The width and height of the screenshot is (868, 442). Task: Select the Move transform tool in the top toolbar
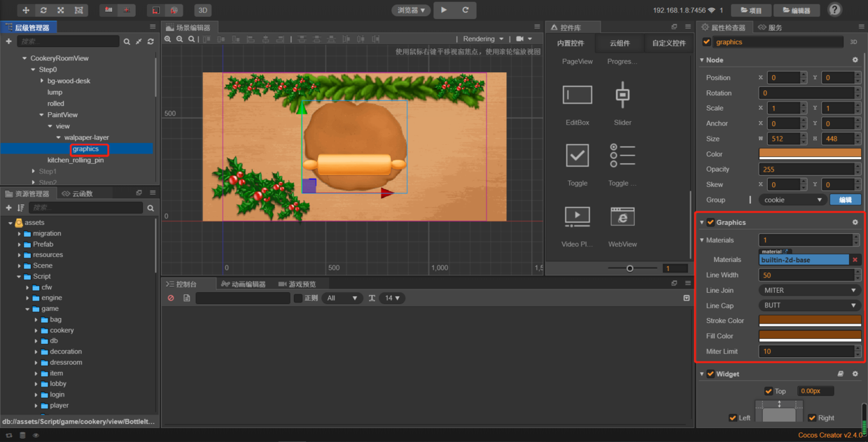coord(26,11)
